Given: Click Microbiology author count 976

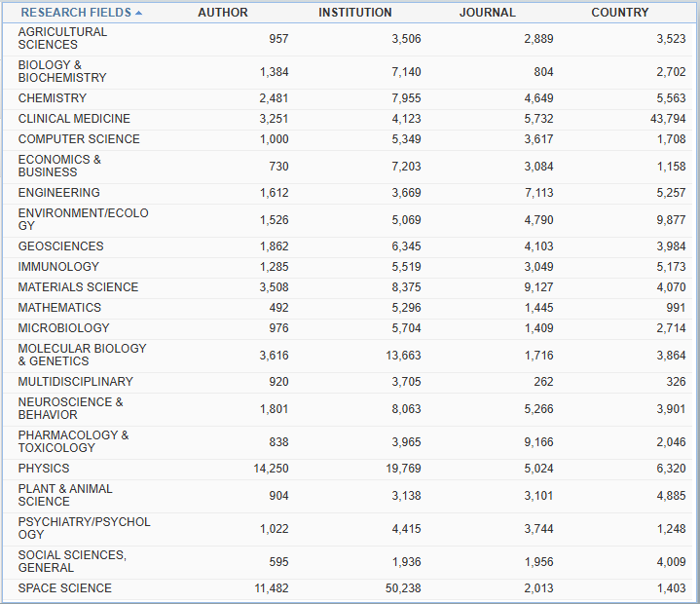Looking at the screenshot, I should click(x=279, y=328).
